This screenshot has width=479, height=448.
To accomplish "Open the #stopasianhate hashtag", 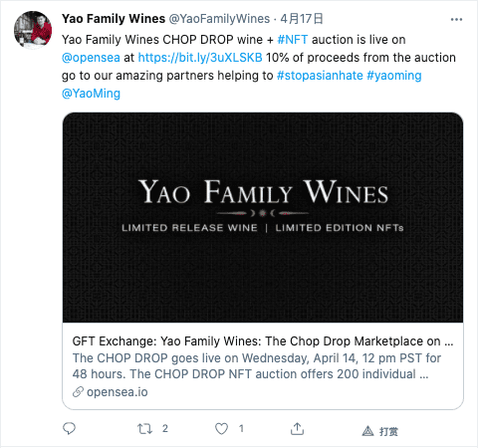I will (320, 76).
